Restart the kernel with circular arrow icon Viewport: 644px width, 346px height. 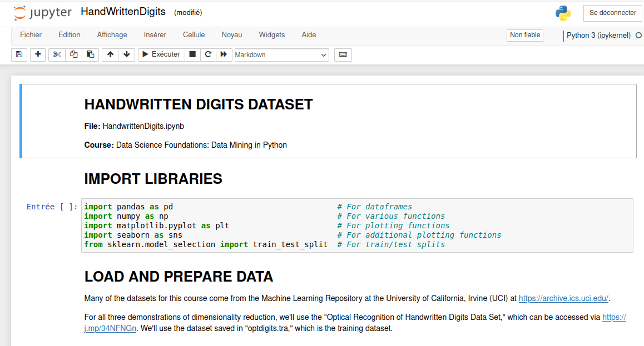[208, 54]
